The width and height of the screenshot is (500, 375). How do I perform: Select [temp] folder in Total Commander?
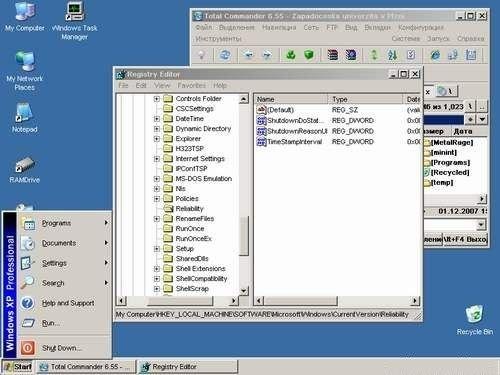442,183
